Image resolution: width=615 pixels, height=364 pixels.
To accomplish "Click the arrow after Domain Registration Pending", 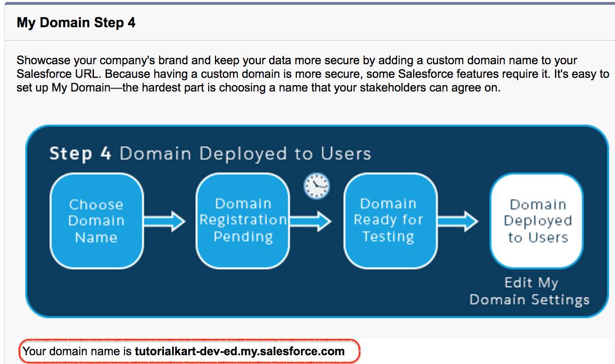I will 310,221.
